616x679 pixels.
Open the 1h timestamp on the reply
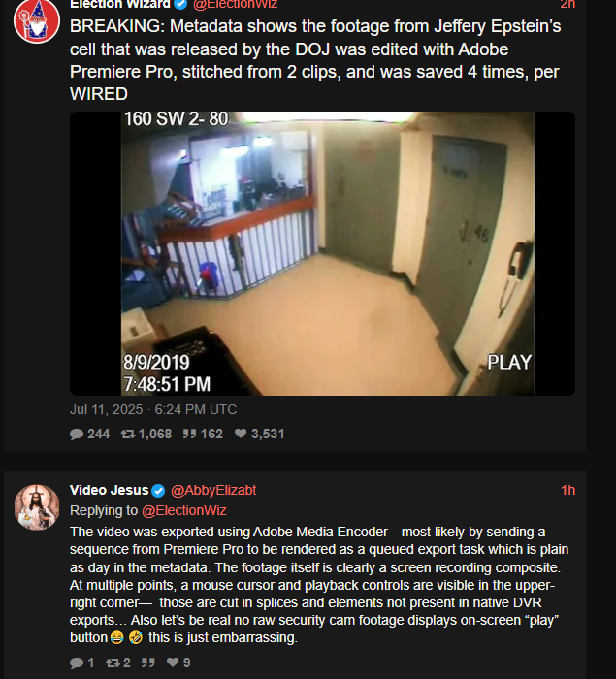pos(567,490)
